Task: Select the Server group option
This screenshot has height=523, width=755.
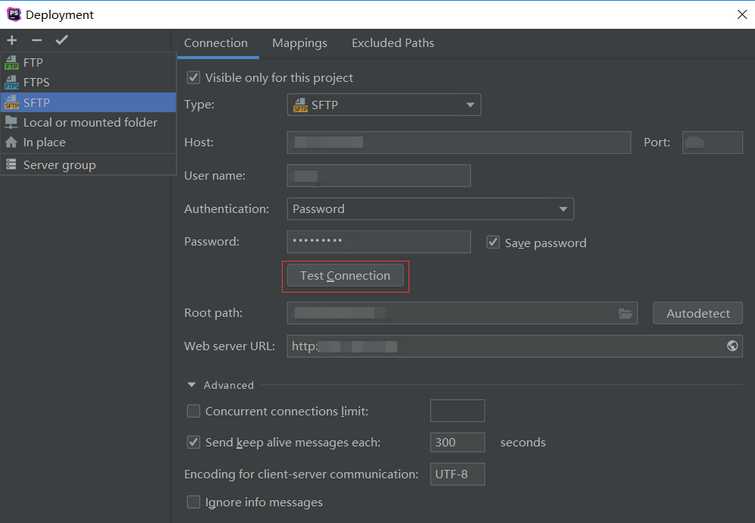Action: 88,165
